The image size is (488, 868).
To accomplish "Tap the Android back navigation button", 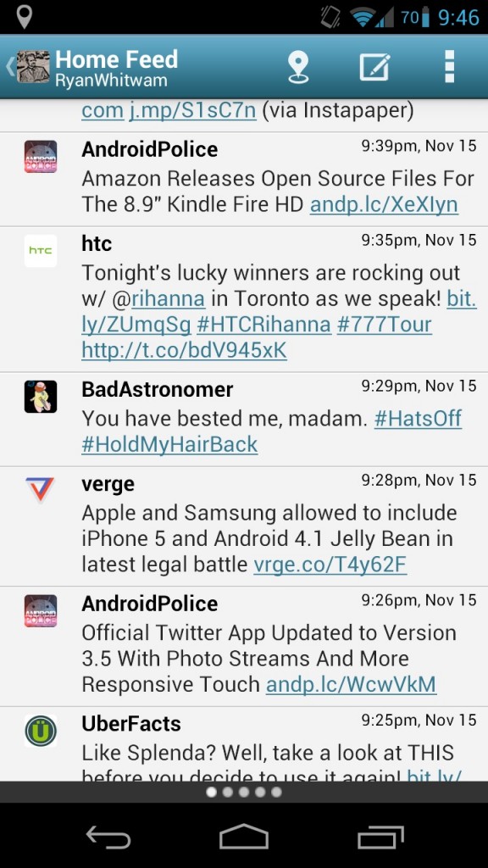I will tap(108, 837).
